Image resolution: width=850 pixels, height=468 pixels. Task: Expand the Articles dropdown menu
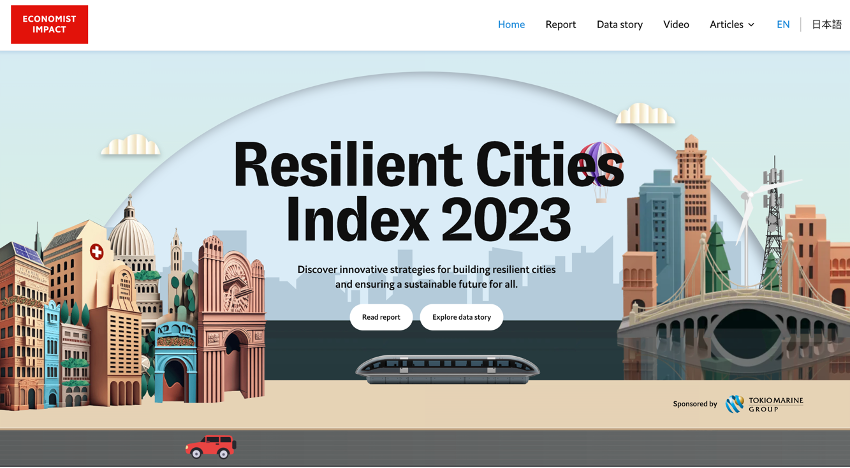(x=732, y=24)
